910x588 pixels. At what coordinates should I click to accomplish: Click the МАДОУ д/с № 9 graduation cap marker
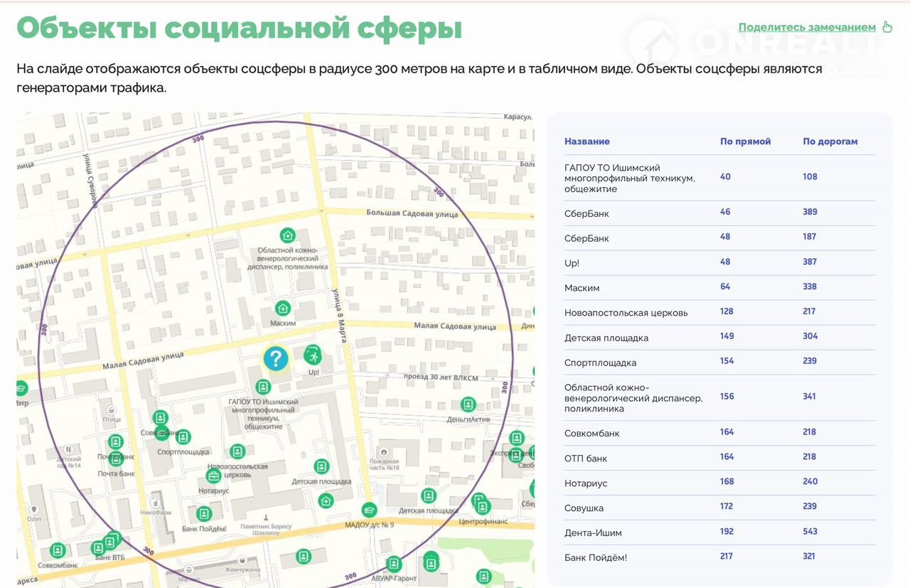pyautogui.click(x=369, y=510)
